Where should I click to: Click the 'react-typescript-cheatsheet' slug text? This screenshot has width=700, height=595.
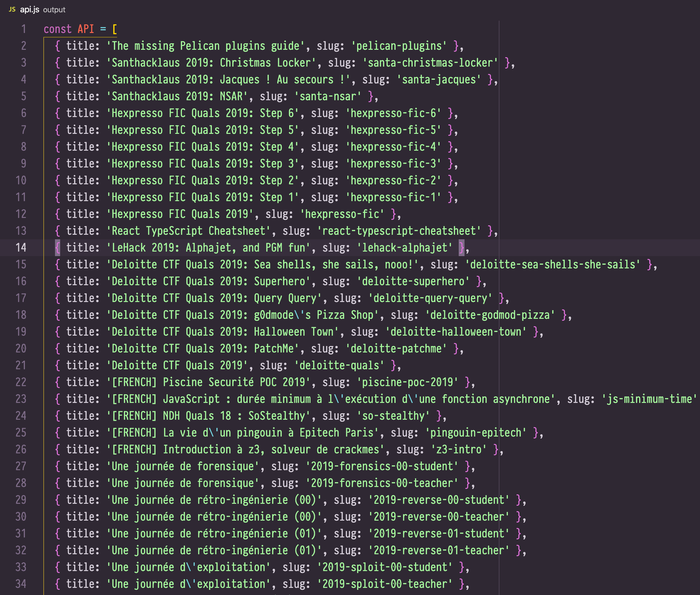[400, 231]
